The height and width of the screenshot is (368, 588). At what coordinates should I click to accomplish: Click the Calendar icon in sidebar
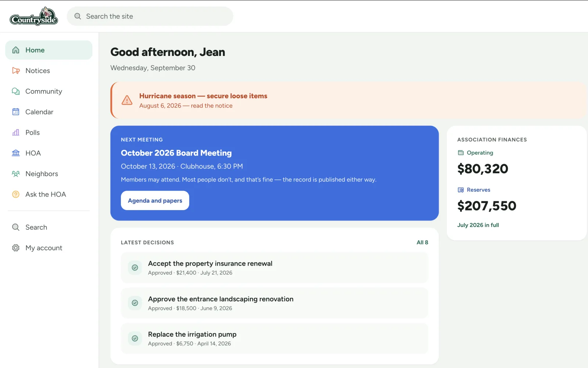16,112
